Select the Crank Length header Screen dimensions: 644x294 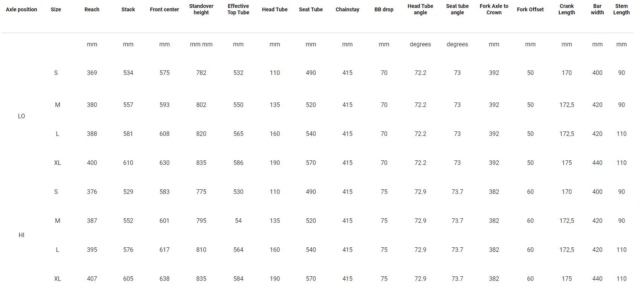coord(567,9)
